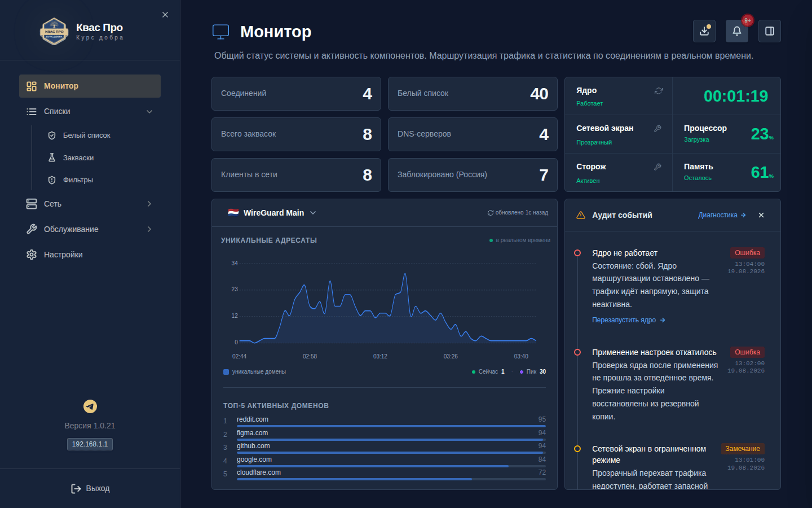This screenshot has width=812, height=508.
Task: Toggle the уникальные домены legend swatch
Action: coord(226,372)
